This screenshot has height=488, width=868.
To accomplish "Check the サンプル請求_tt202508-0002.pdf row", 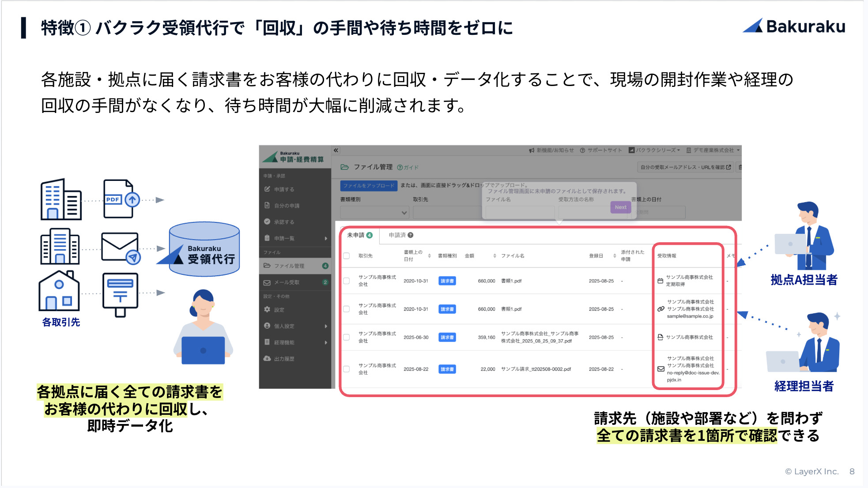I will pos(347,369).
